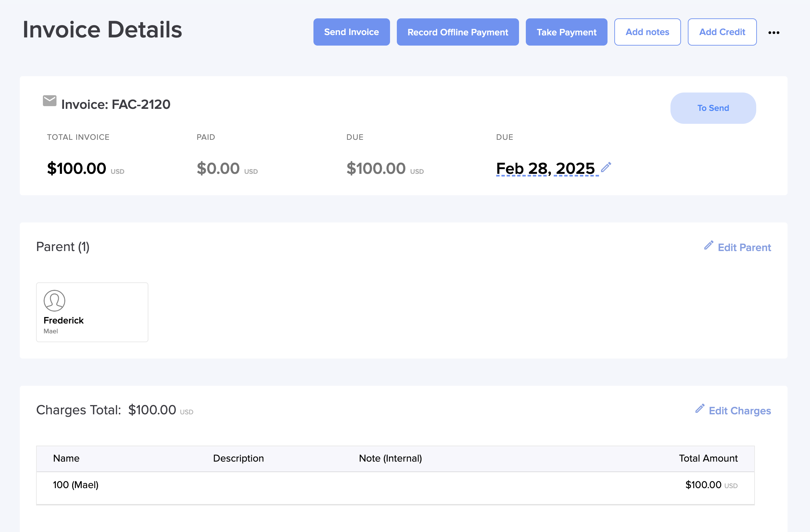This screenshot has width=810, height=532.
Task: Click the Description column header
Action: [238, 458]
